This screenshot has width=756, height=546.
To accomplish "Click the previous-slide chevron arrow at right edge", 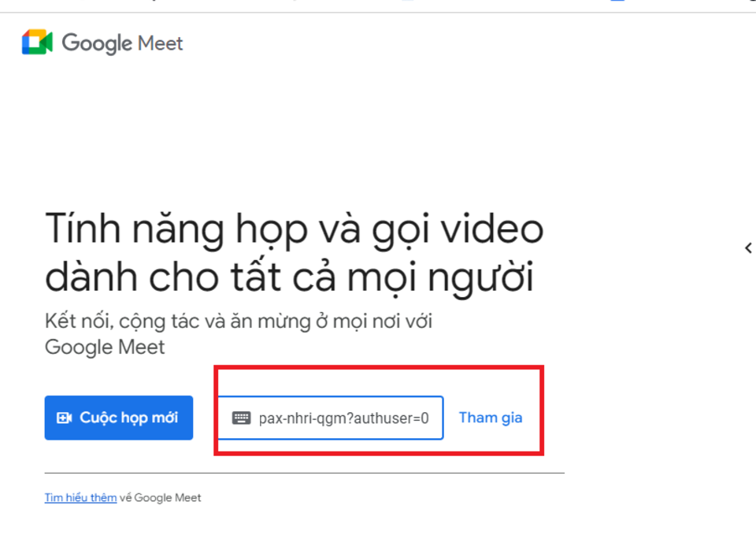I will pyautogui.click(x=747, y=248).
